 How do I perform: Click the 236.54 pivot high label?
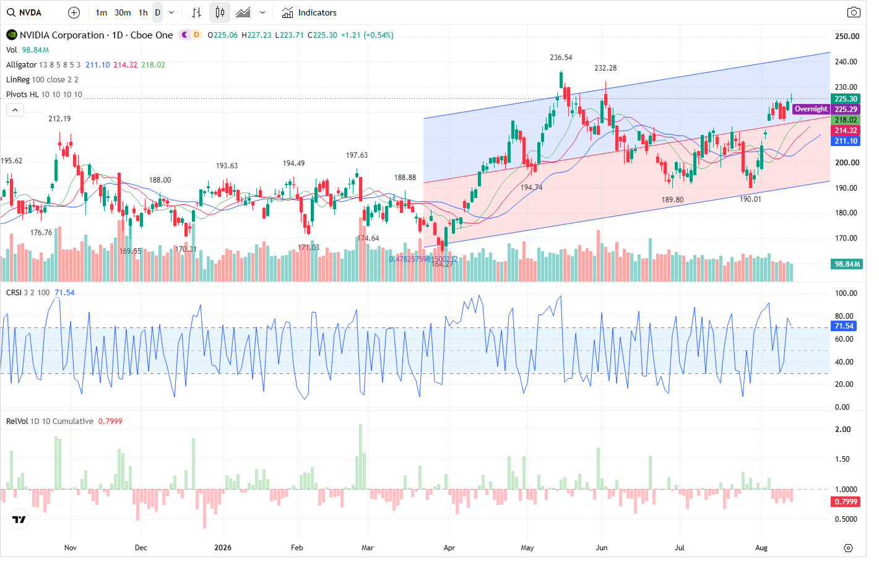pos(561,58)
